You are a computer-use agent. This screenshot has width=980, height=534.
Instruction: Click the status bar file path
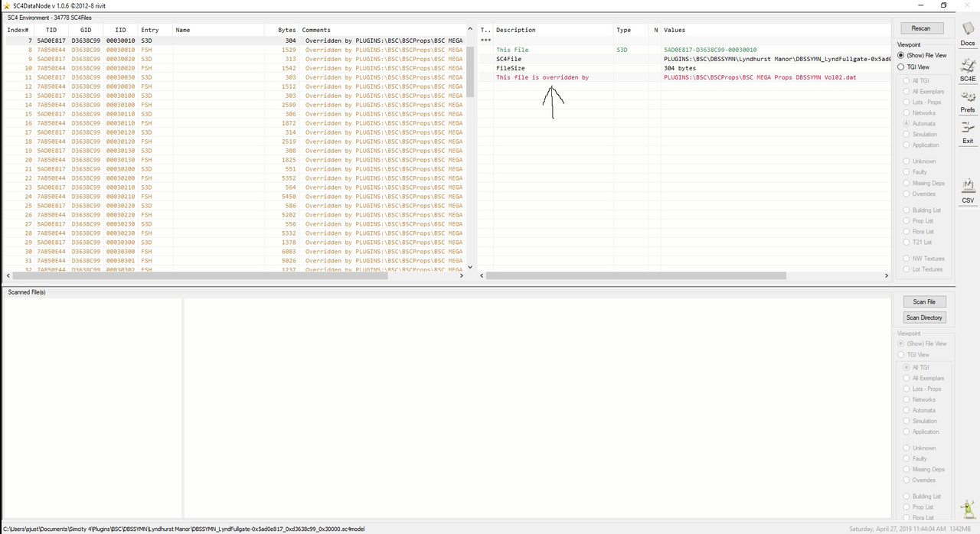184,529
